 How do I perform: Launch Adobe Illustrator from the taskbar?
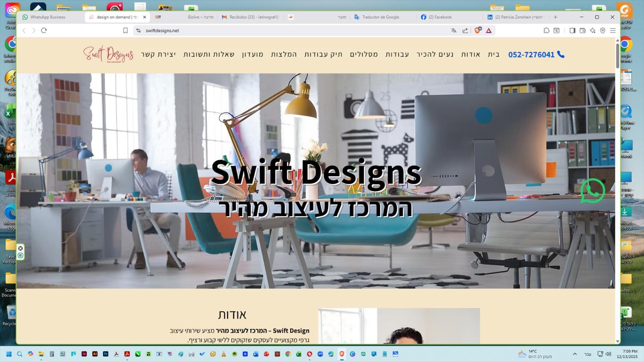(95, 354)
